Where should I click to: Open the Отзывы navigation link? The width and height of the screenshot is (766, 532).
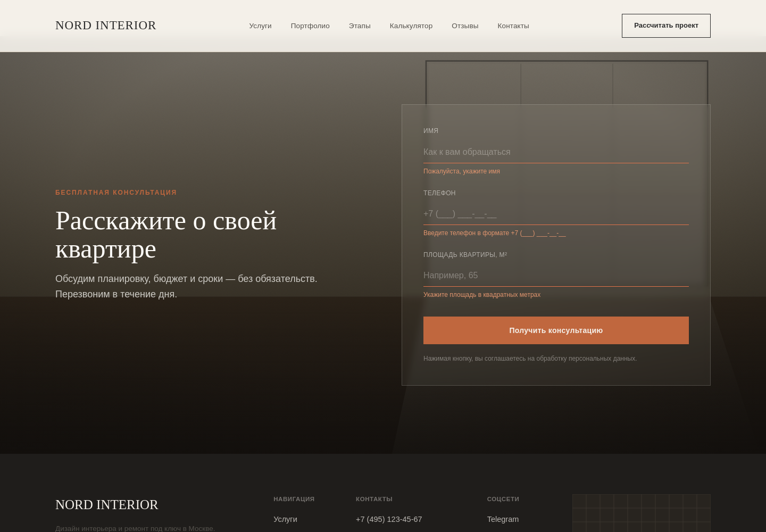point(465,26)
